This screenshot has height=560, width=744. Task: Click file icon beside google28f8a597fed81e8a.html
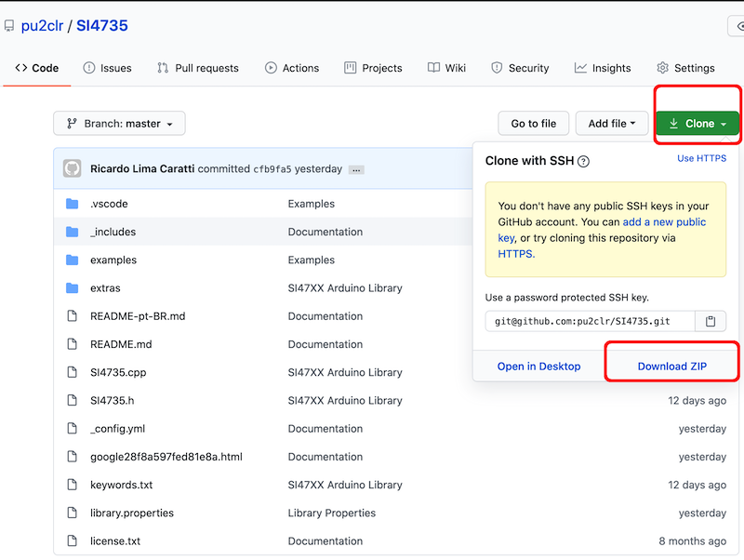point(73,456)
